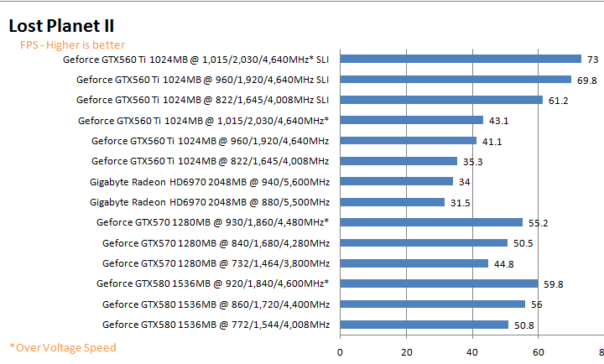The height and width of the screenshot is (364, 604).
Task: Click the data value '41.1'
Action: click(x=492, y=142)
